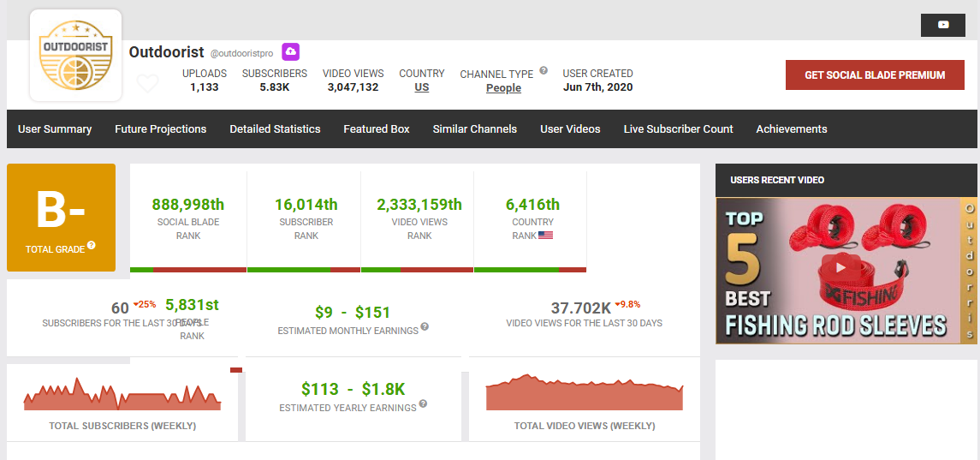Screen dimensions: 980x460
Task: Click the YouTube icon button at top right
Action: click(943, 25)
